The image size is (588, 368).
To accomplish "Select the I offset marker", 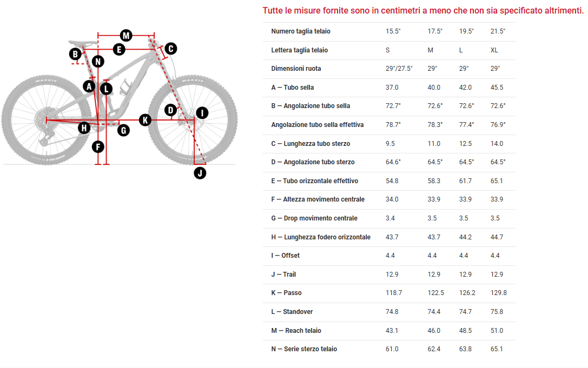I will point(201,113).
